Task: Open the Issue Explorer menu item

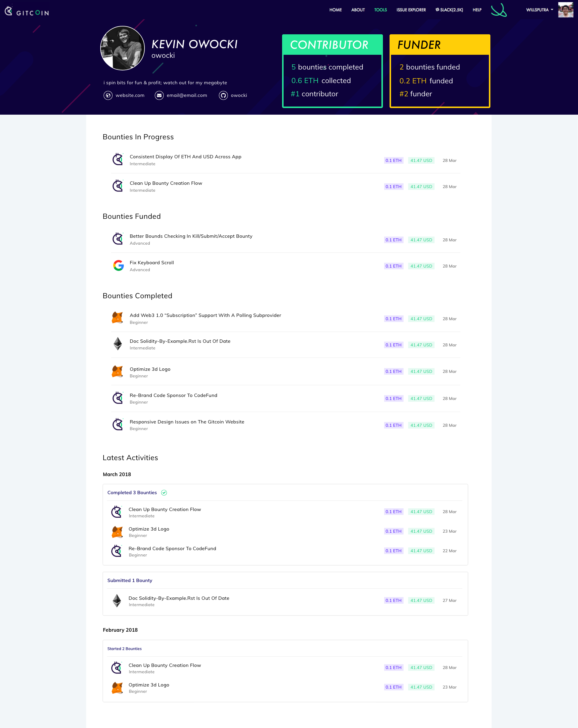Action: (x=411, y=10)
